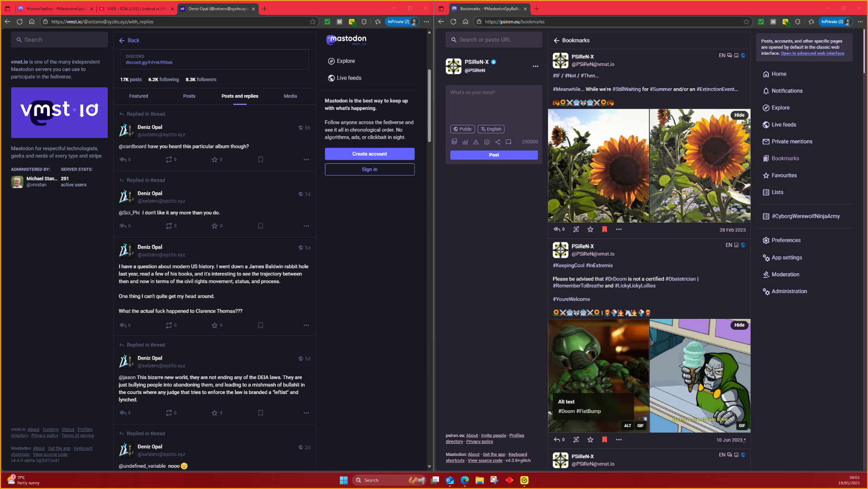Open Live feeds on the vmst.io page
This screenshot has height=489, width=868.
tap(344, 78)
